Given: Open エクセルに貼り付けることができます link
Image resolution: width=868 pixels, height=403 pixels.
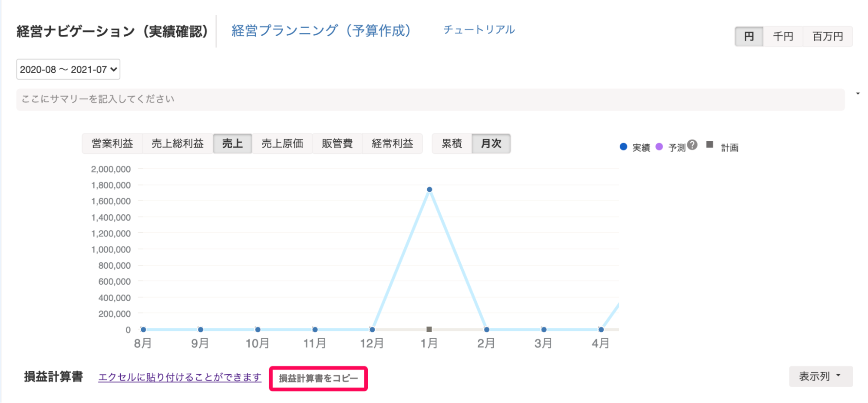Looking at the screenshot, I should click(180, 377).
